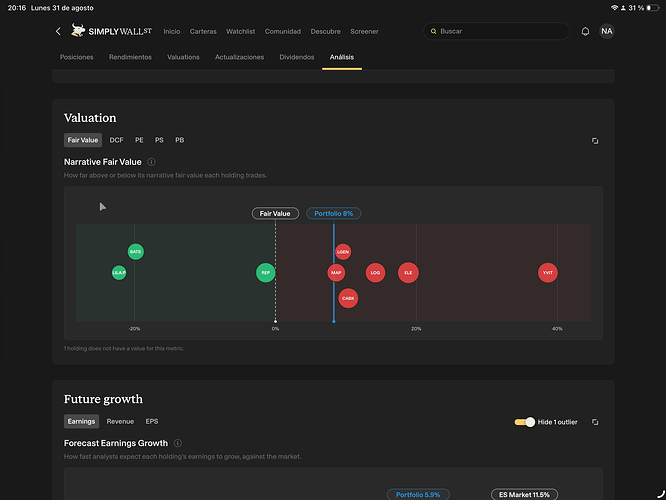Select the Fair Value valuation option
Viewport: 666px width, 500px height.
pyautogui.click(x=83, y=140)
